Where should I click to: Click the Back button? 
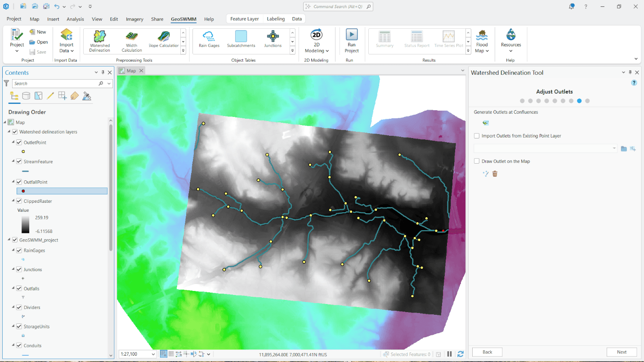(x=487, y=352)
